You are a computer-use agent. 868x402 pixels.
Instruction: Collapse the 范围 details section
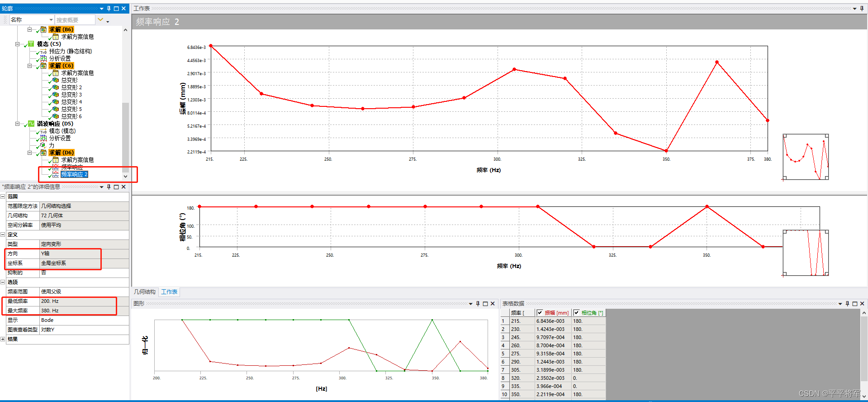[x=3, y=196]
